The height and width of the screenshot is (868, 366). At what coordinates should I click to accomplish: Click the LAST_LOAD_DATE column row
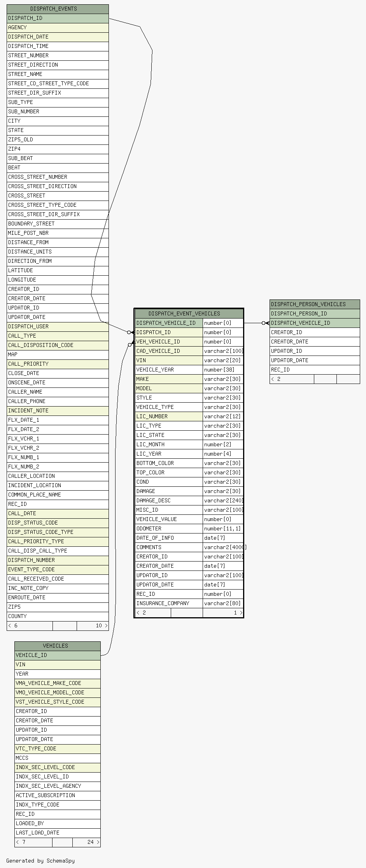click(x=58, y=833)
